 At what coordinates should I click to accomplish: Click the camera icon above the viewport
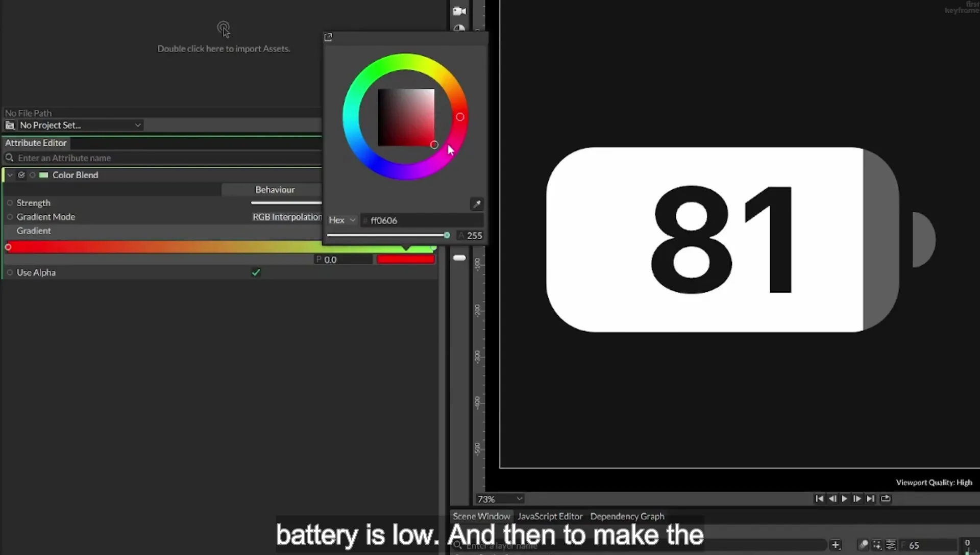click(459, 11)
